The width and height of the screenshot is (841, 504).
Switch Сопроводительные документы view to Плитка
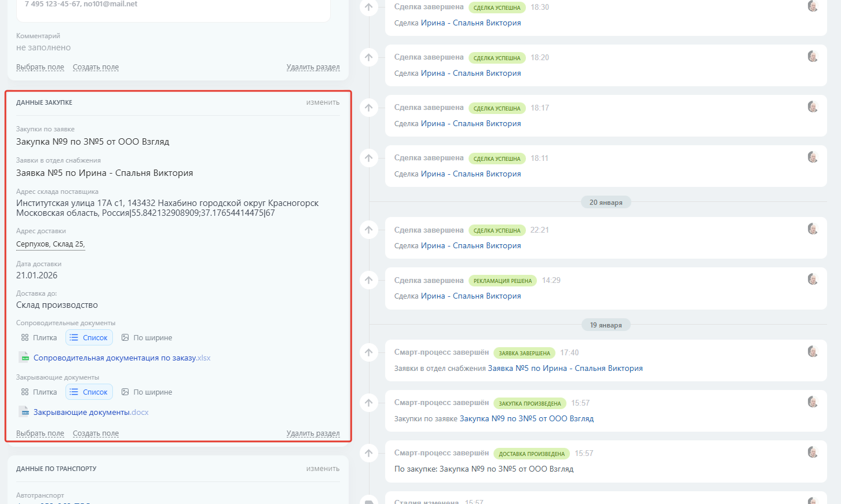39,338
